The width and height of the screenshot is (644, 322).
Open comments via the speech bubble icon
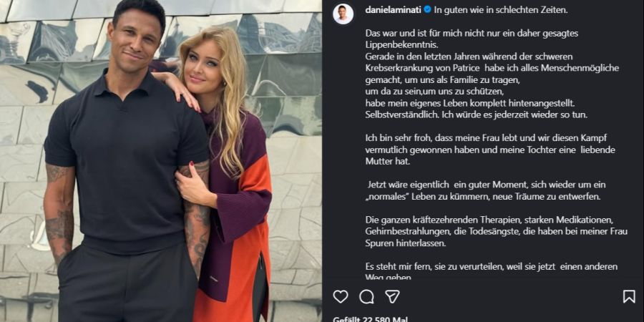(x=366, y=296)
